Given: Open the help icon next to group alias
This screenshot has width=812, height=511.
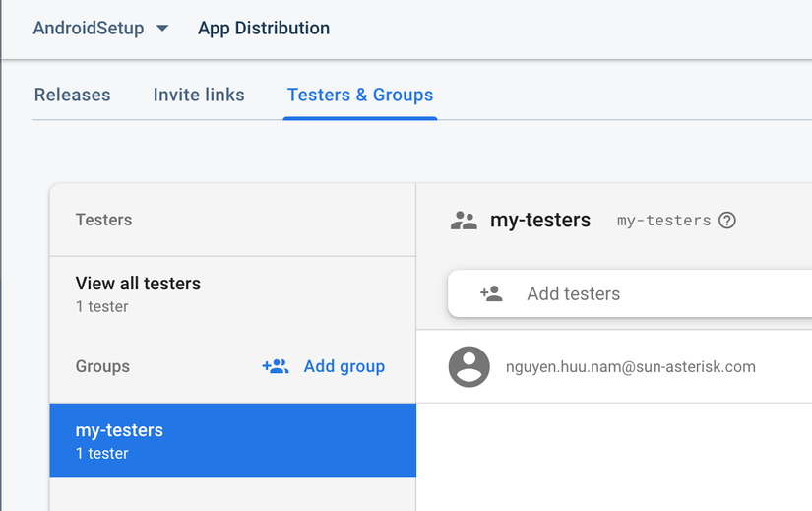Looking at the screenshot, I should pos(727,221).
